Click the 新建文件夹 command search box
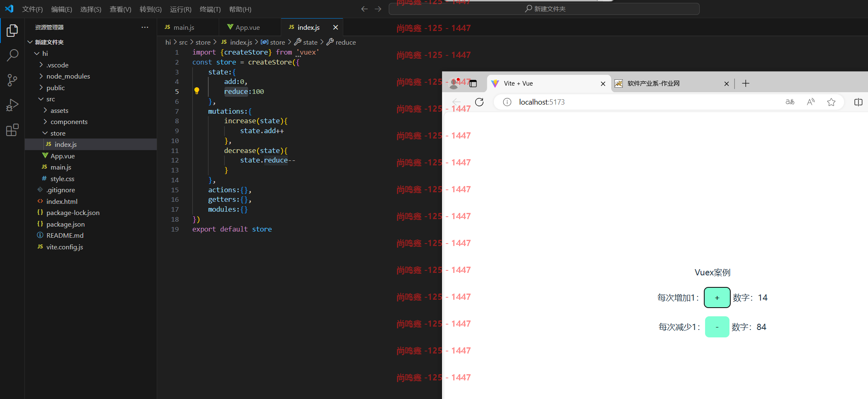Screen dimensions: 868x399 tap(544, 9)
